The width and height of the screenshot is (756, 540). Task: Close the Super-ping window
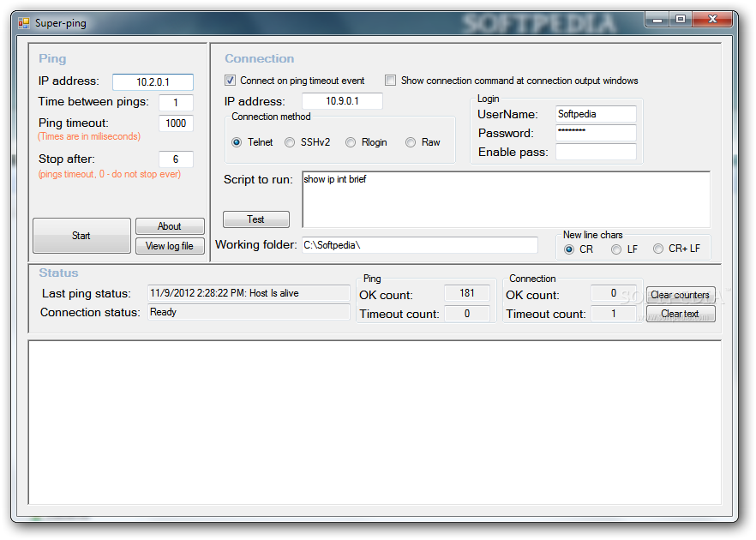pyautogui.click(x=712, y=19)
